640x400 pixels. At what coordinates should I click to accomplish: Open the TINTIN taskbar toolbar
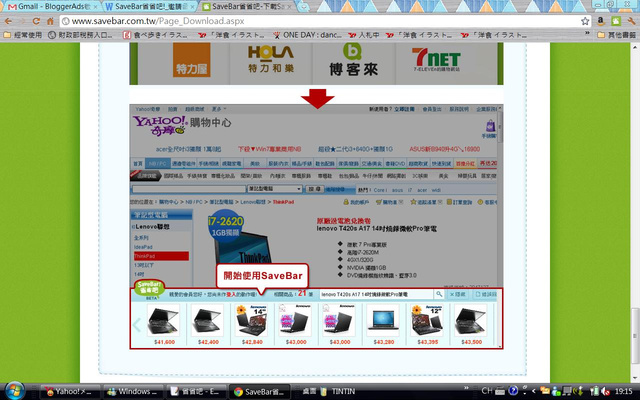pyautogui.click(x=338, y=392)
